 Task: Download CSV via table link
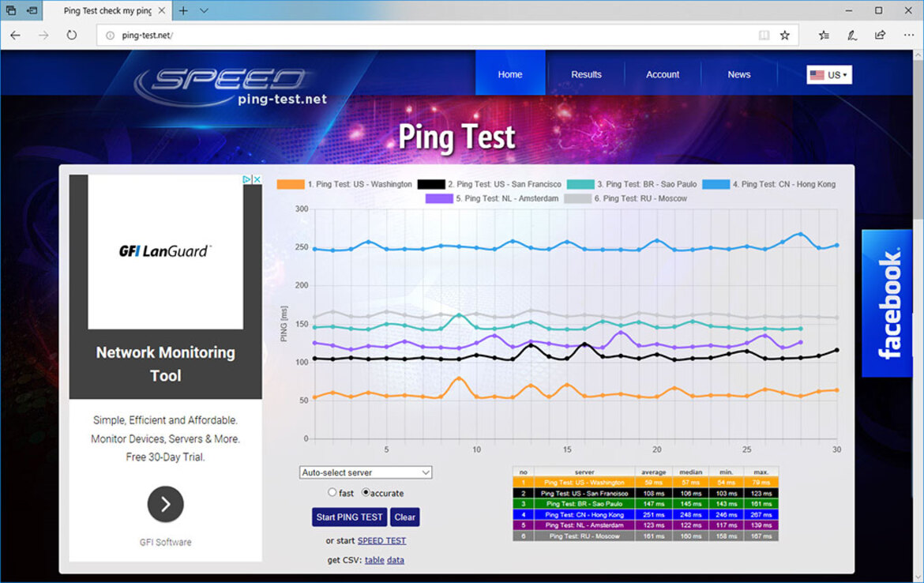tap(374, 560)
